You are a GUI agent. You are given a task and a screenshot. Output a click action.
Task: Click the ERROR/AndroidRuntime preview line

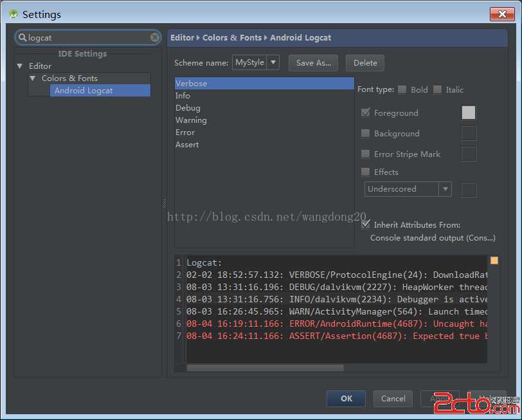[x=337, y=324]
